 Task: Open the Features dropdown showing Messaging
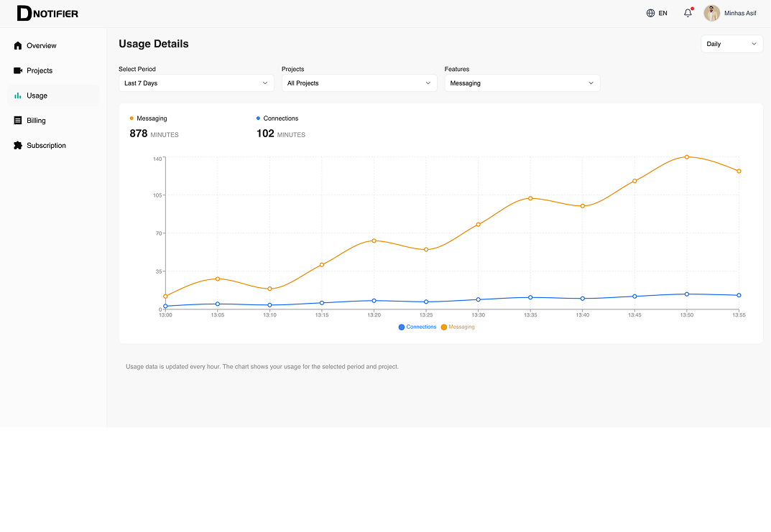tap(522, 83)
